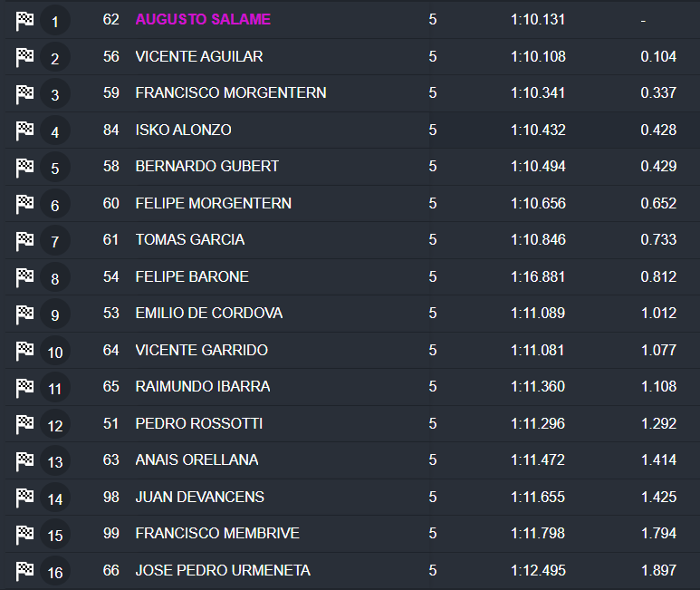Click driver name ANAIS ORELLANA
This screenshot has width=700, height=590.
click(197, 459)
